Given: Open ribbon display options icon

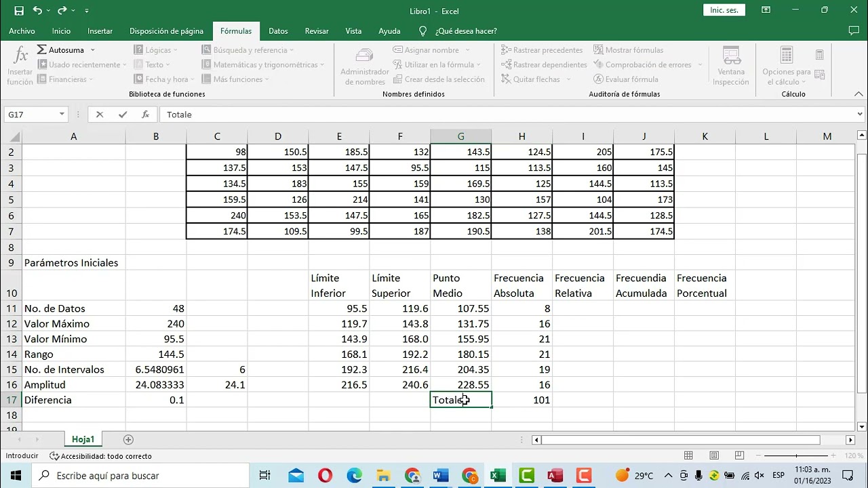Looking at the screenshot, I should (x=766, y=10).
